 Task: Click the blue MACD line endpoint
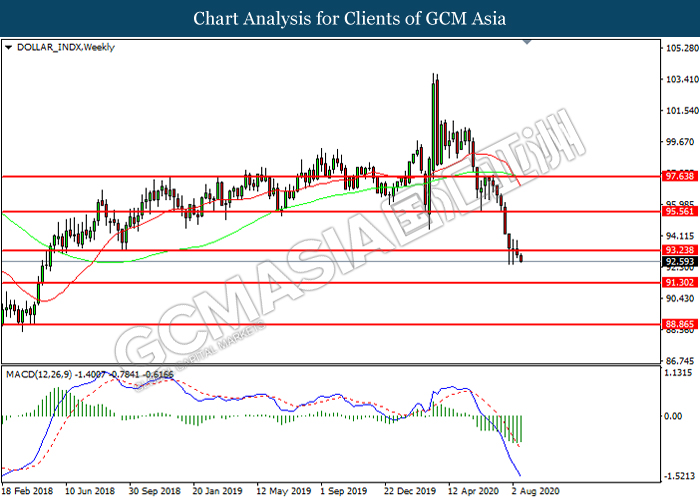tap(520, 475)
